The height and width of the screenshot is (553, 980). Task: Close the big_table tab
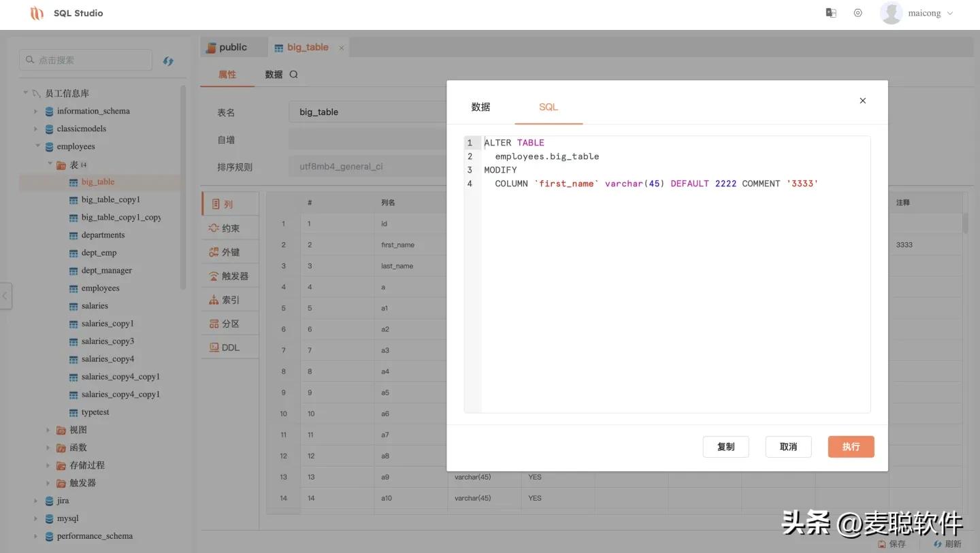pos(342,48)
